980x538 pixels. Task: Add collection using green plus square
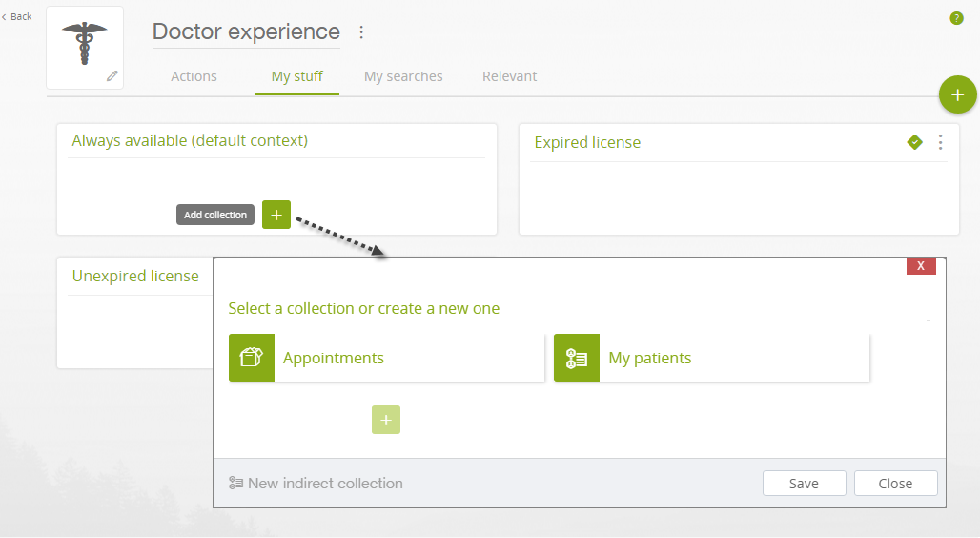[x=276, y=215]
